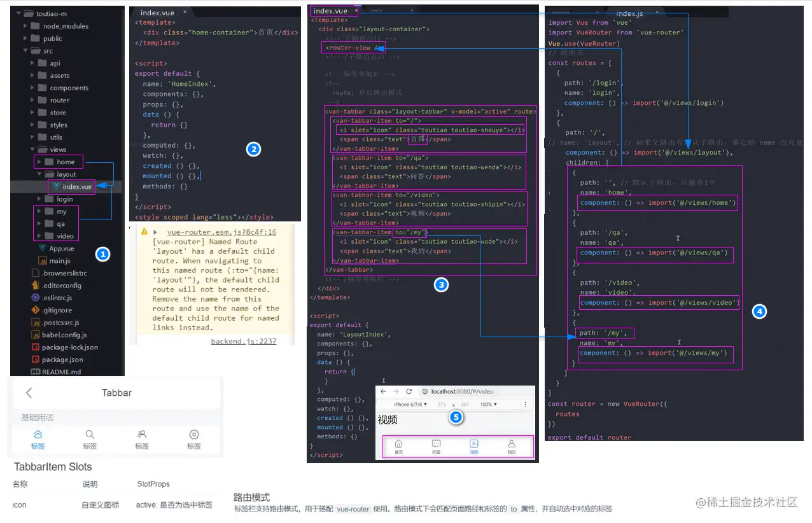Click the 375 width field

point(442,405)
